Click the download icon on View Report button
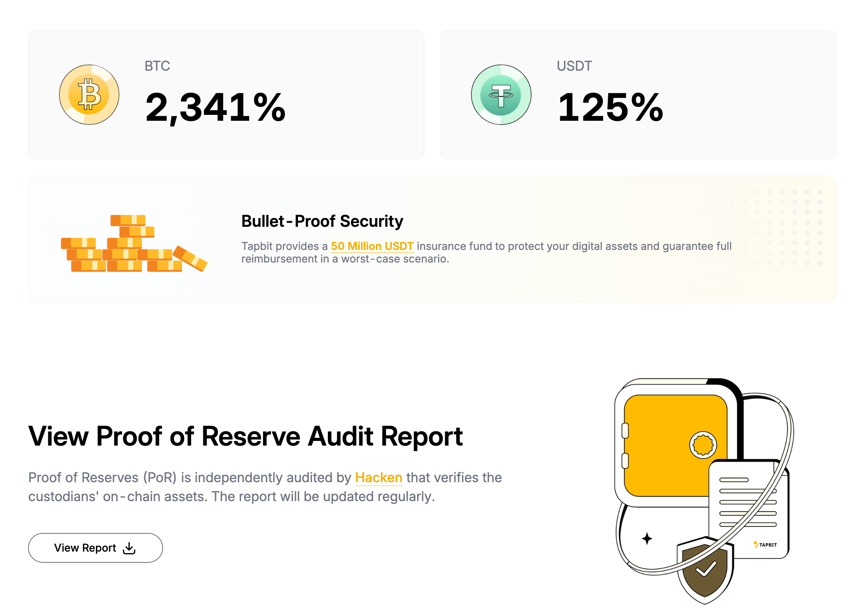 tap(129, 547)
